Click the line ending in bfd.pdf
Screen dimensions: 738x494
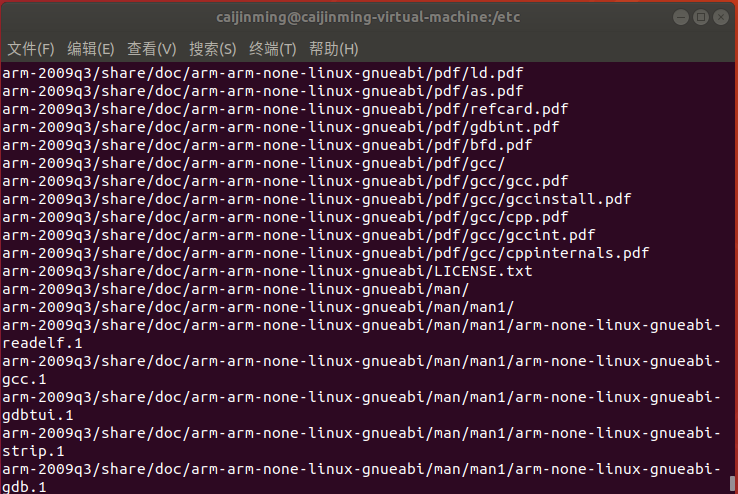pos(267,145)
